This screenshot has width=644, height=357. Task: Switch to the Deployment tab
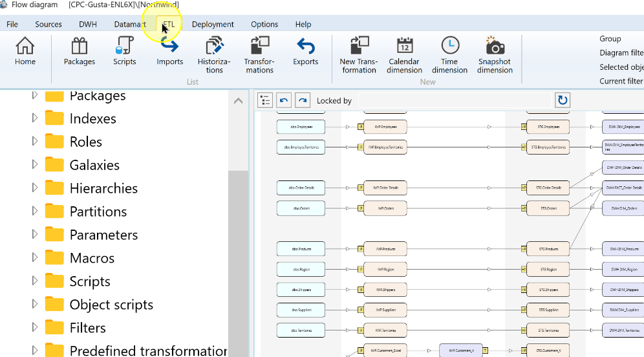coord(213,24)
